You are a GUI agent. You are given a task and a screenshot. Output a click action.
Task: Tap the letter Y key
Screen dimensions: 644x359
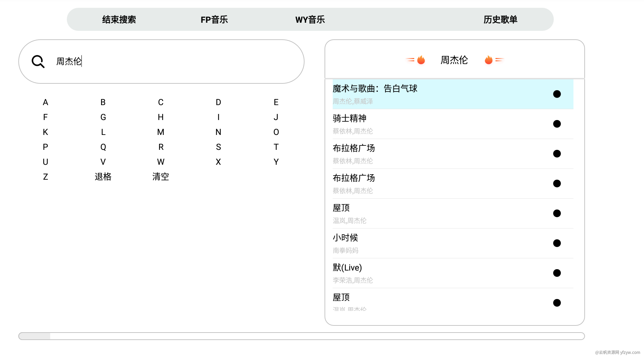(276, 162)
